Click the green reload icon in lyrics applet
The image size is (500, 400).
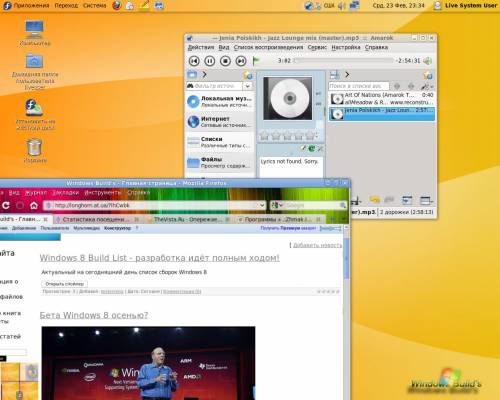click(x=312, y=149)
